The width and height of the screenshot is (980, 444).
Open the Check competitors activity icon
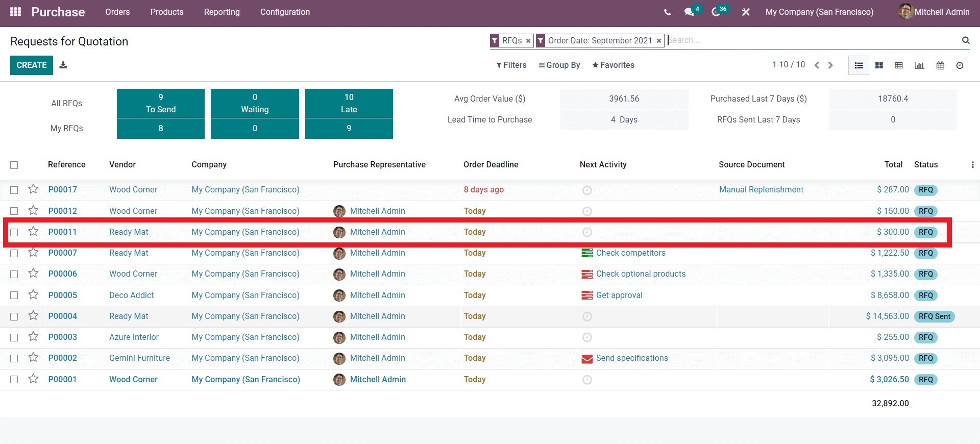(587, 253)
